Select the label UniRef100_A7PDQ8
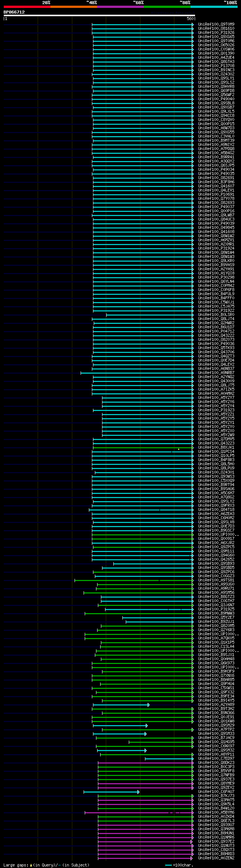This screenshot has height=868, width=241. (x=216, y=149)
